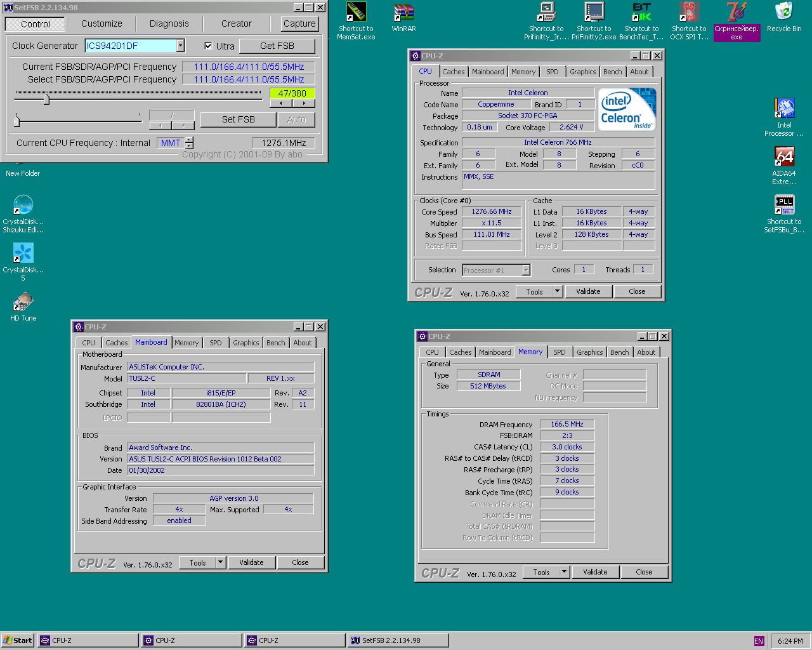The height and width of the screenshot is (650, 812).
Task: Click the Core Speed value 1276.66 MHz
Action: pyautogui.click(x=492, y=211)
